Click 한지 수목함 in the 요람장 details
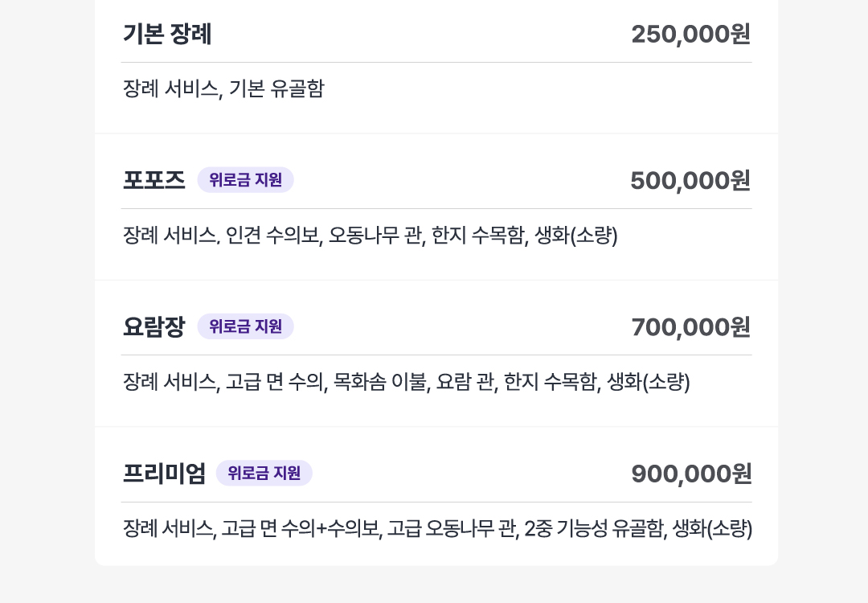This screenshot has width=868, height=603. click(551, 382)
